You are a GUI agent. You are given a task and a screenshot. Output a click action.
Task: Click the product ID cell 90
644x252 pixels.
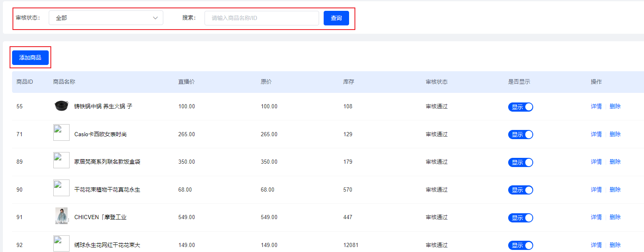(x=20, y=190)
